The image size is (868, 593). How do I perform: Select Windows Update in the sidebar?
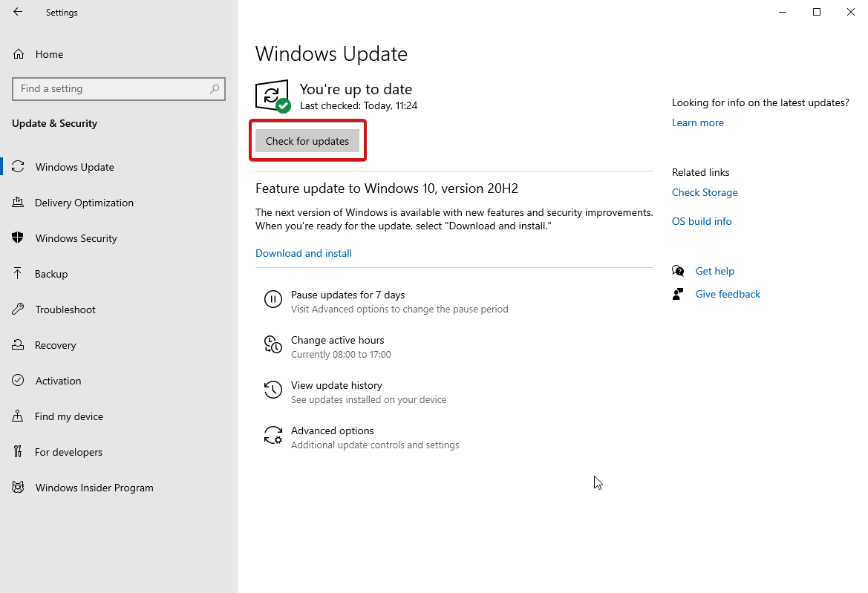pos(74,166)
